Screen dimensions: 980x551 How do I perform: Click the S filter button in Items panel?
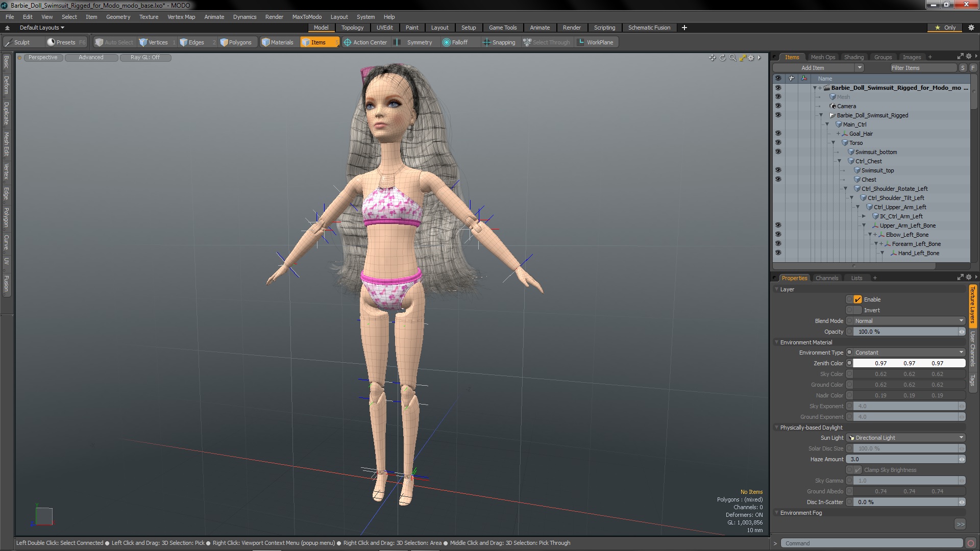pyautogui.click(x=963, y=68)
